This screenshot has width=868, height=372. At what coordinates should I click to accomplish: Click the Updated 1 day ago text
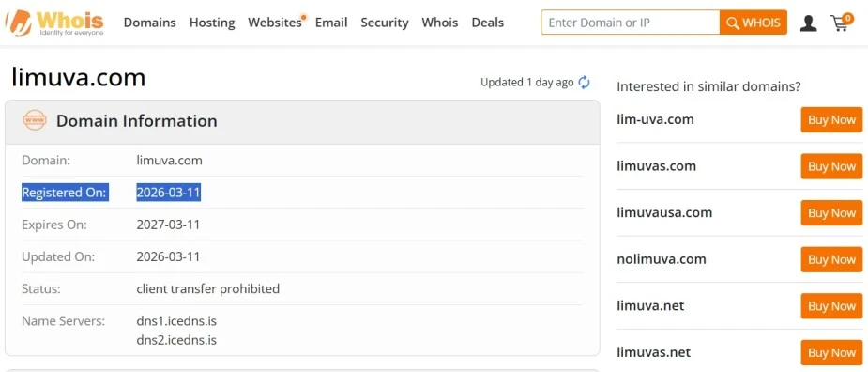[x=527, y=83]
